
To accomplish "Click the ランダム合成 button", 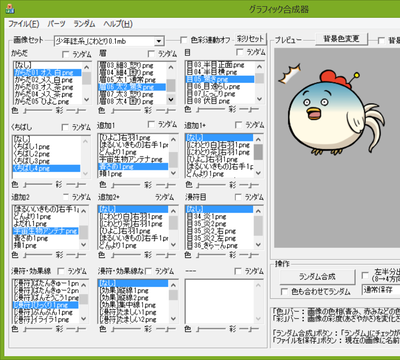I will 317,277.
